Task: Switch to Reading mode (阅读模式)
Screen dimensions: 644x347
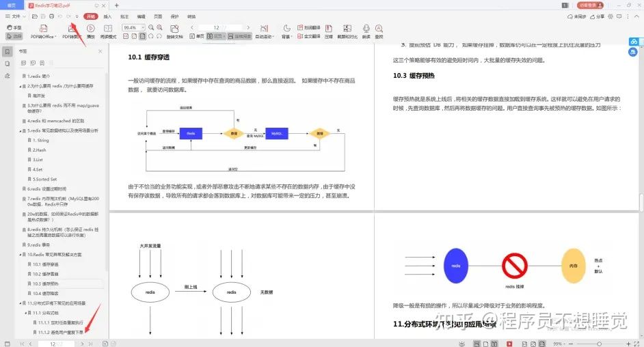Action: tap(108, 31)
